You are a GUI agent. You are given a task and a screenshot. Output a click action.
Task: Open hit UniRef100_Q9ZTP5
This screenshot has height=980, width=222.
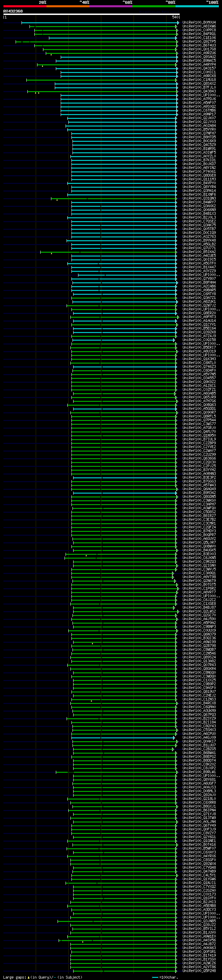199,41
